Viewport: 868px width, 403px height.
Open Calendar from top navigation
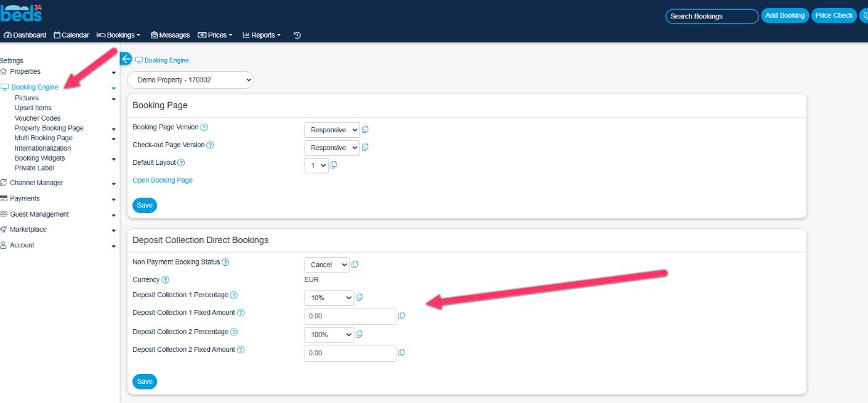click(x=71, y=35)
